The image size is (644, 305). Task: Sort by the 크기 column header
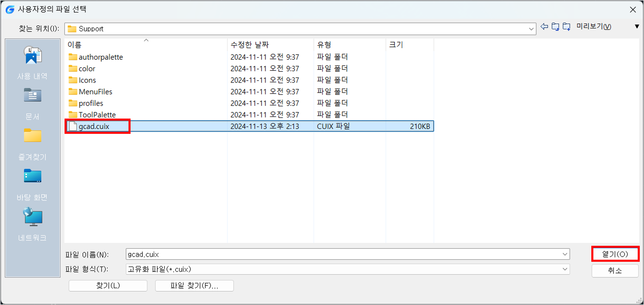[x=410, y=45]
